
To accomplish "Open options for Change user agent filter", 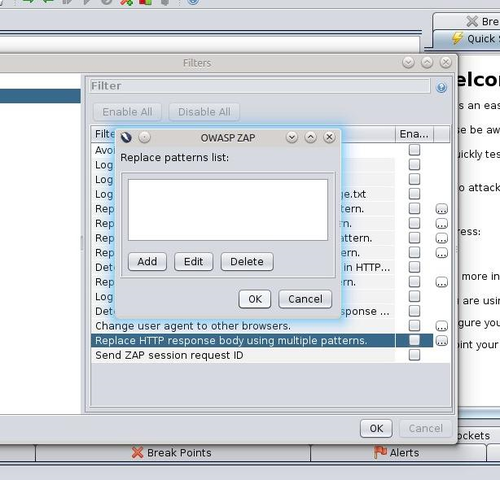I will coord(442,326).
